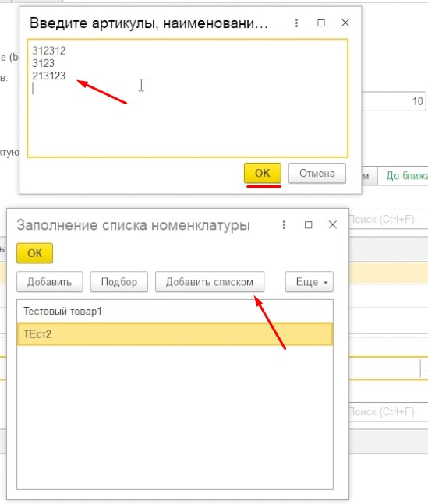Select the ТЕст2 row
Image resolution: width=428 pixels, height=504 pixels.
coord(175,334)
